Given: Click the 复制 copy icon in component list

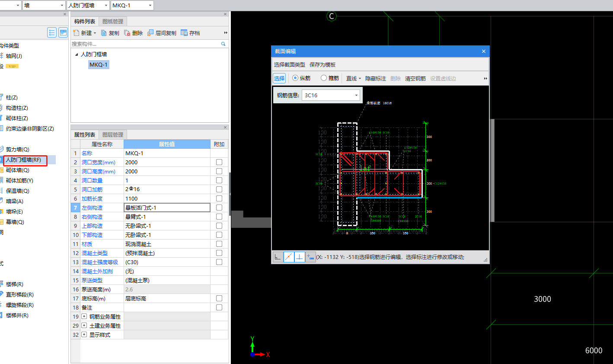Looking at the screenshot, I should (x=104, y=33).
